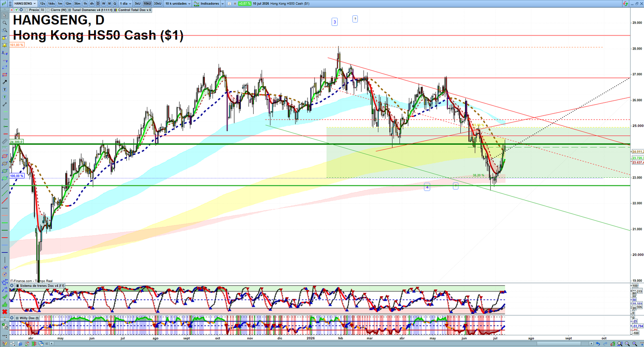Click the Indicadores button
The image size is (644, 347).
[207, 4]
